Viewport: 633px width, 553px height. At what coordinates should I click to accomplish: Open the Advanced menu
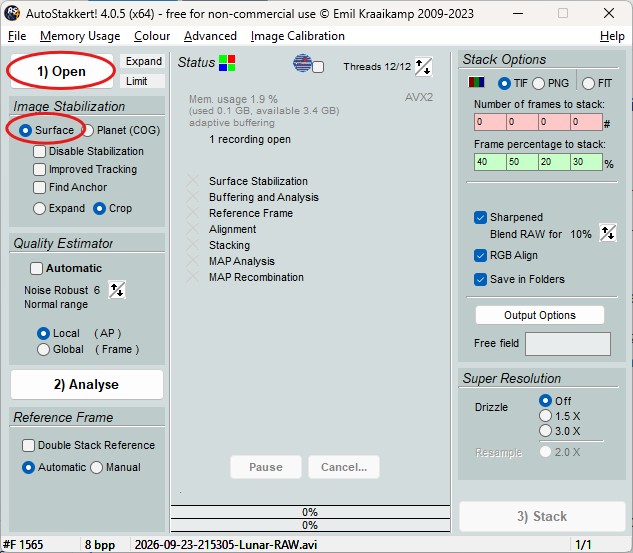tap(210, 36)
